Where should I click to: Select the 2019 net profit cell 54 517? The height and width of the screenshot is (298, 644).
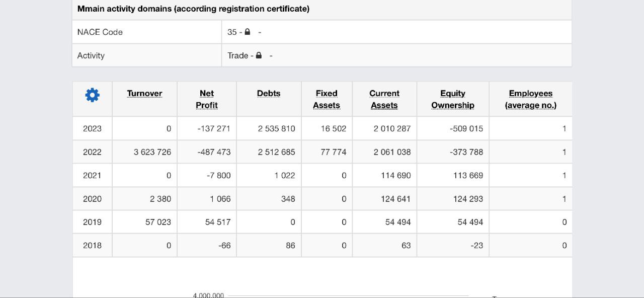click(x=217, y=222)
